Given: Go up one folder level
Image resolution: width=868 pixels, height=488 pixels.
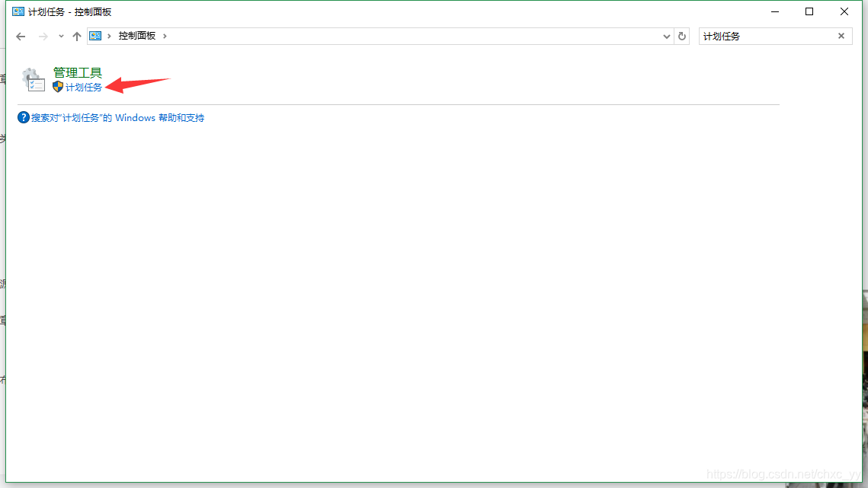Looking at the screenshot, I should coord(76,37).
